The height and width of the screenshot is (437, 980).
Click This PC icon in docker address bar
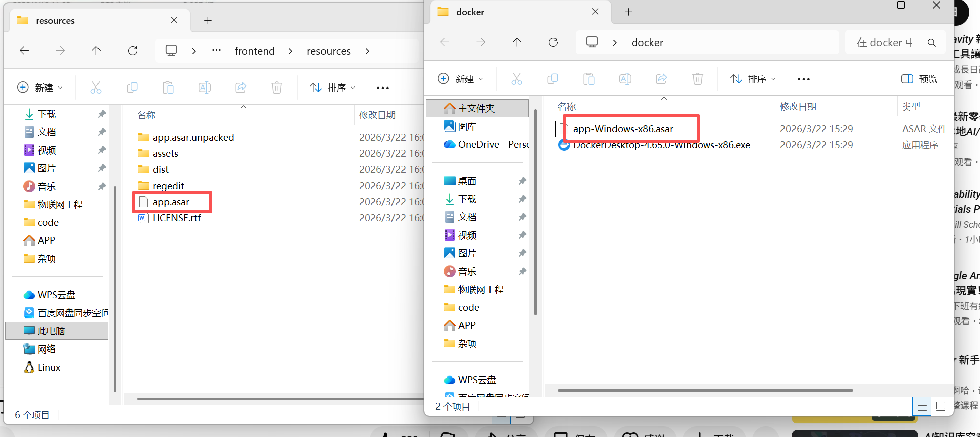pyautogui.click(x=592, y=42)
